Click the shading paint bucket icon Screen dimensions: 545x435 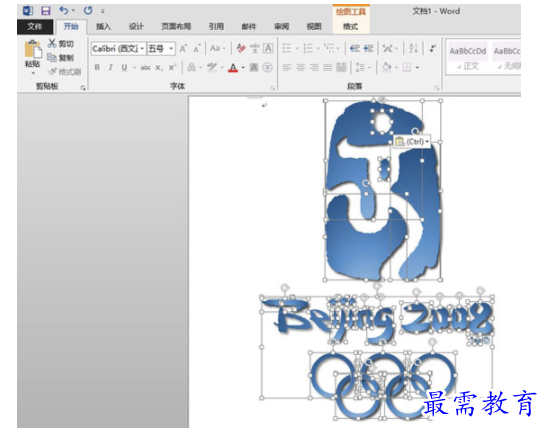[387, 67]
